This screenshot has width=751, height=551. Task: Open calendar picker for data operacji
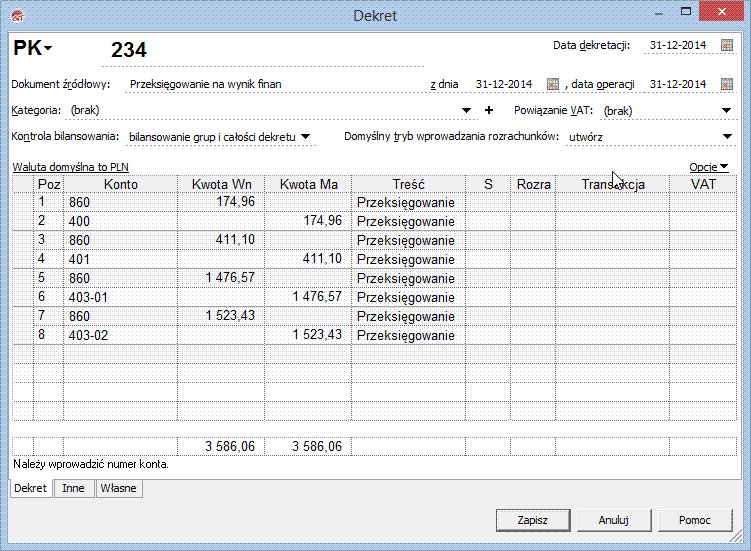(727, 84)
